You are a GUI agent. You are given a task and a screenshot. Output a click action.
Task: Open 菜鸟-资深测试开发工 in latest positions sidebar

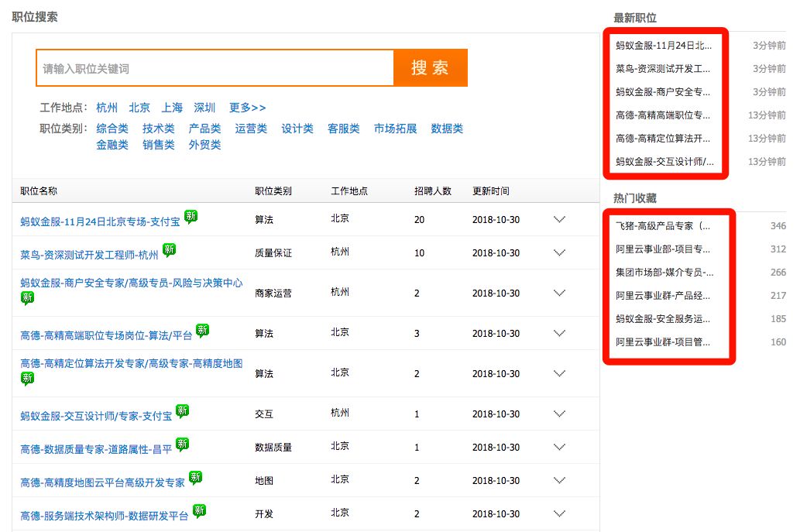[662, 69]
